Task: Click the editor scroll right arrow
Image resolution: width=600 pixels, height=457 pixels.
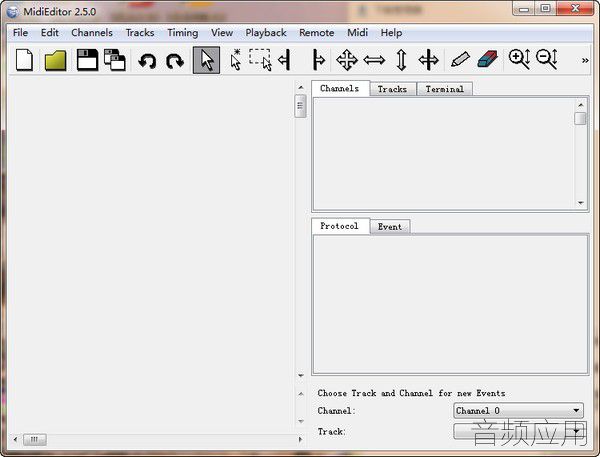Action: coord(300,439)
